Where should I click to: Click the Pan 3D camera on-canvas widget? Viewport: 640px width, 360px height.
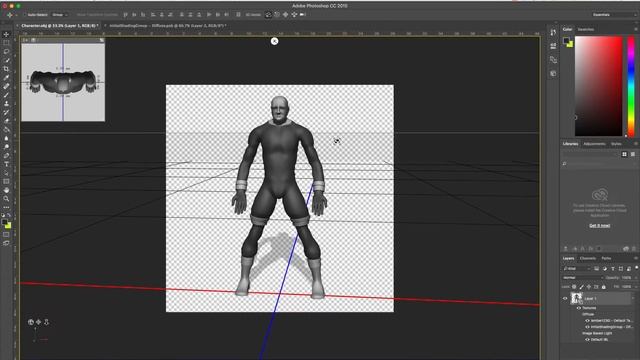[x=38, y=322]
